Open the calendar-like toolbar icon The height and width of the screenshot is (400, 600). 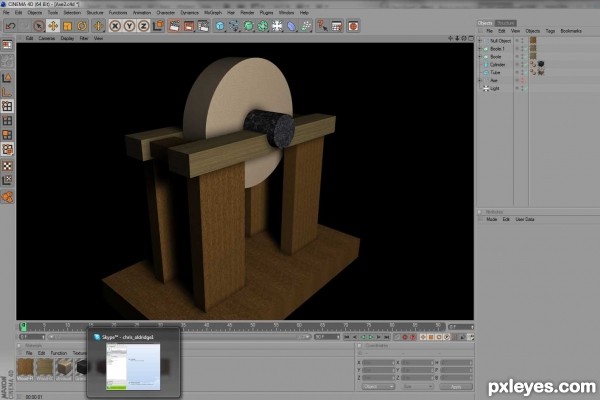337,26
